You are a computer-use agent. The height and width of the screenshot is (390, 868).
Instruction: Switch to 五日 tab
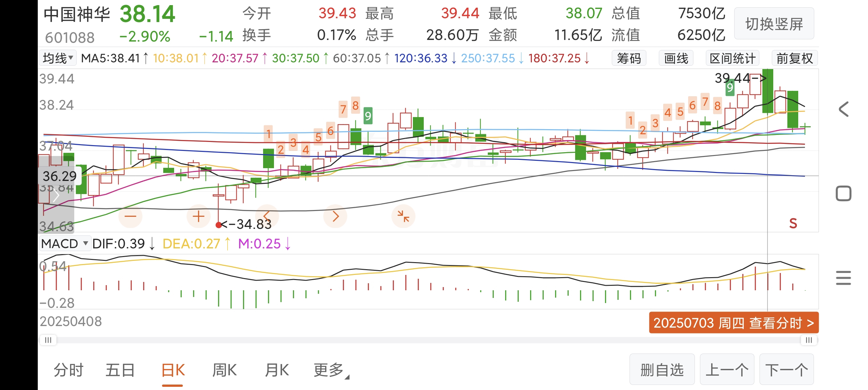click(120, 370)
